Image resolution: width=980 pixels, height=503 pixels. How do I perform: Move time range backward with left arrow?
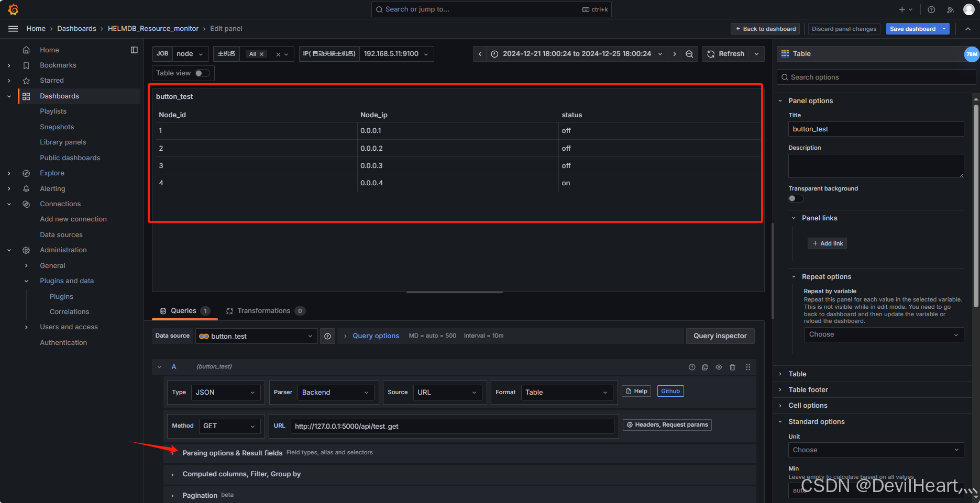(x=480, y=54)
